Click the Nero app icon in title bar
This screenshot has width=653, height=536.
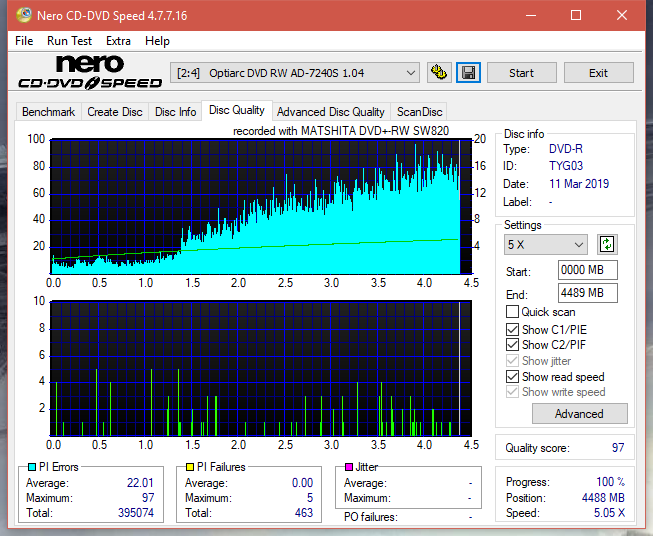coord(24,15)
